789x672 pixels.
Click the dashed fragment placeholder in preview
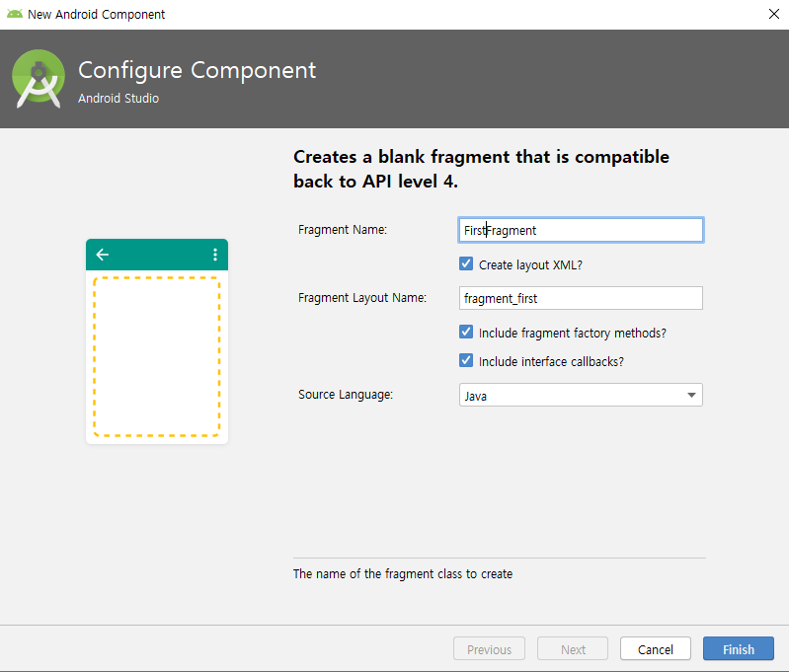(156, 356)
